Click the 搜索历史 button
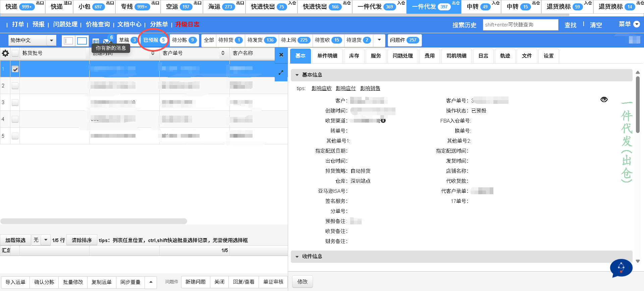Screen dimensions: 644x291 464,25
